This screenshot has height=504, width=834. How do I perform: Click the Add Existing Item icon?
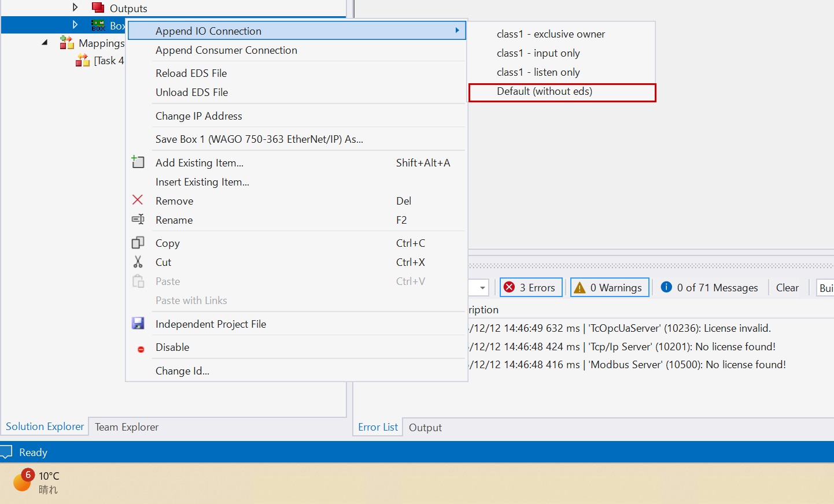[138, 162]
